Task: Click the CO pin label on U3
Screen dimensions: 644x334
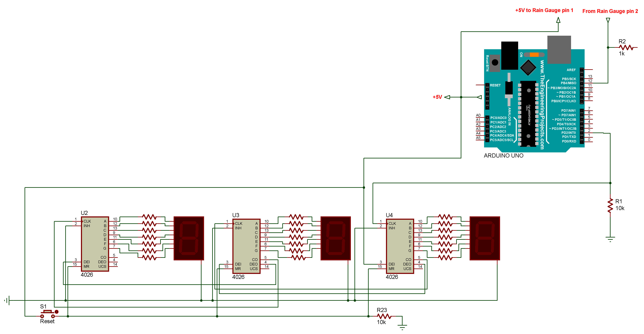Action: tap(255, 260)
